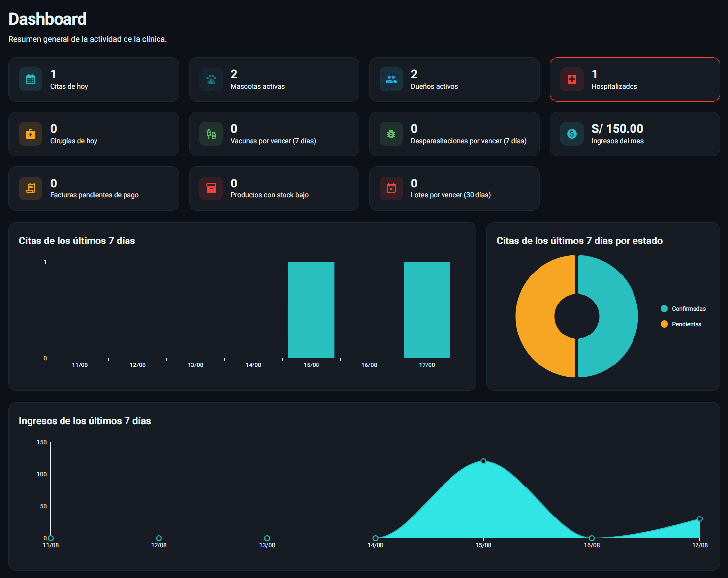
Task: Open the Citas de hoy card label
Action: click(x=69, y=86)
